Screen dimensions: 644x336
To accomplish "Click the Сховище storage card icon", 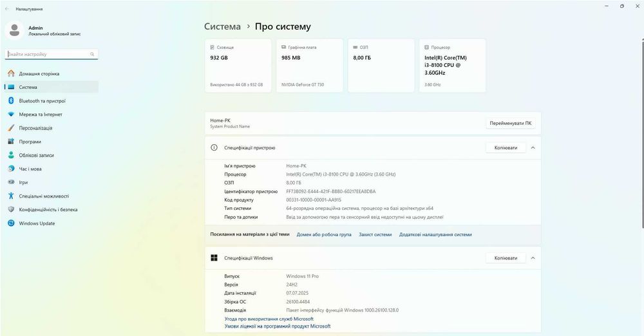I will (213, 47).
